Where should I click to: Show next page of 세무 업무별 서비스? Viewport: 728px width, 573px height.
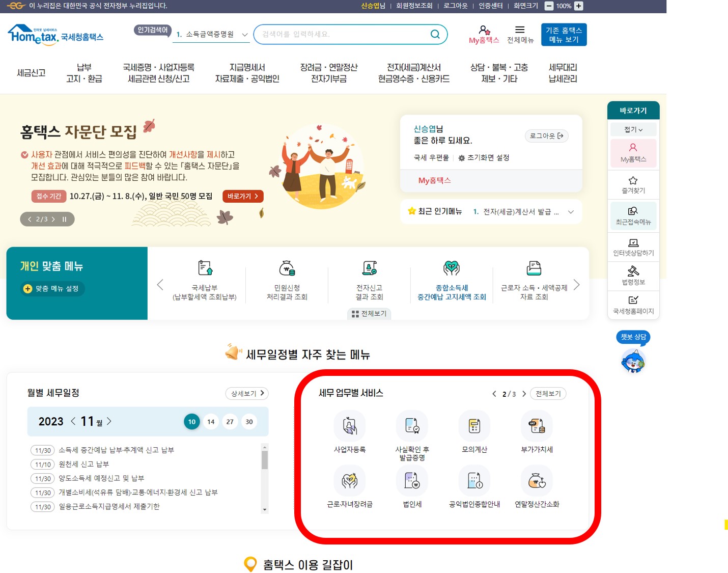(524, 394)
